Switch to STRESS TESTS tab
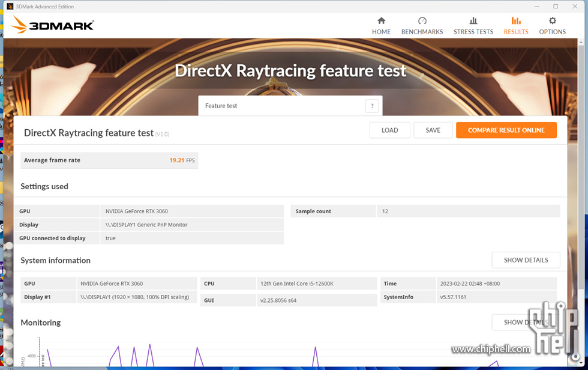 pos(473,26)
